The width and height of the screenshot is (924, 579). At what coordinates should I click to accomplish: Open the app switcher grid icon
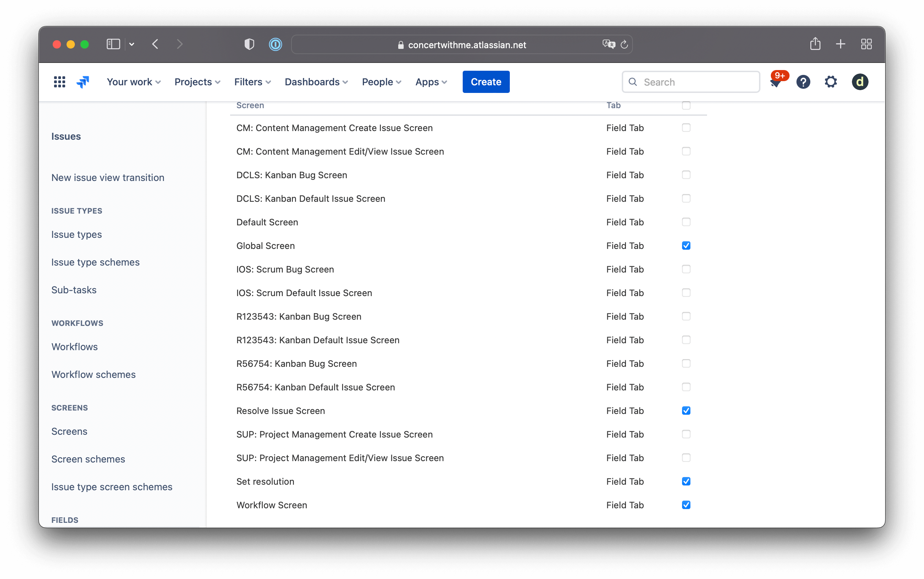pos(59,81)
